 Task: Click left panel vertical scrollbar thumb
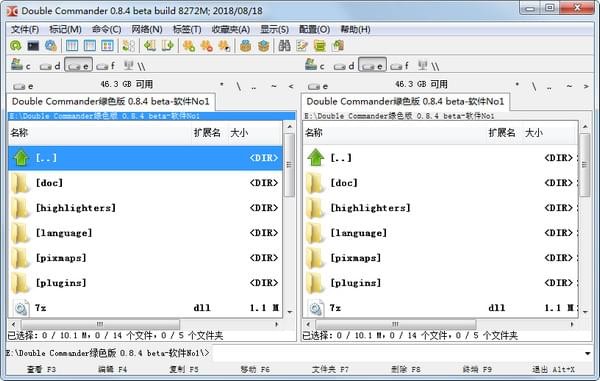(x=290, y=164)
